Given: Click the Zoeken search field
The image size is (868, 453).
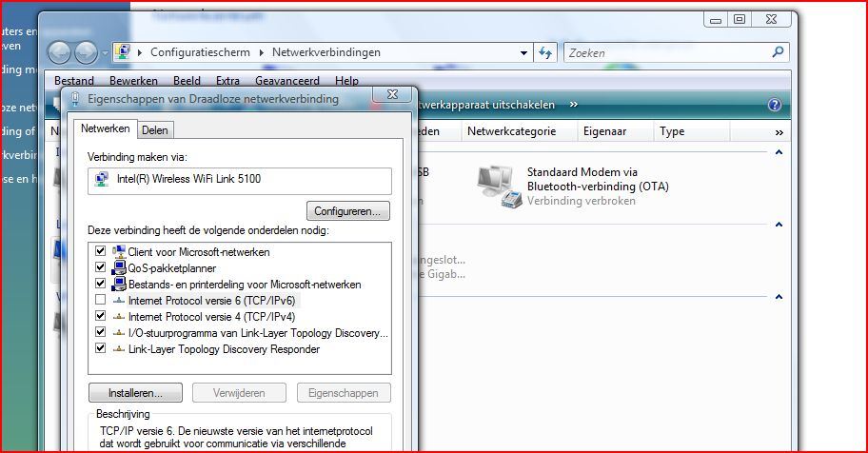Looking at the screenshot, I should 667,53.
